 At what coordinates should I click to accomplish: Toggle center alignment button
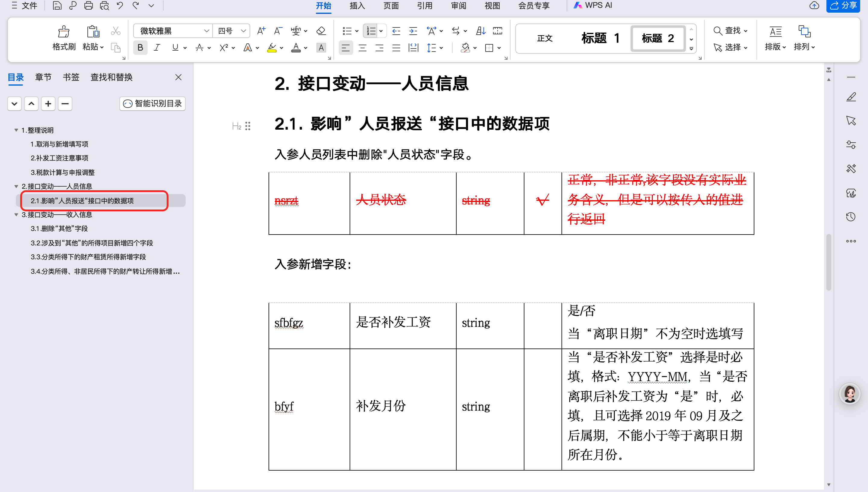pyautogui.click(x=362, y=48)
